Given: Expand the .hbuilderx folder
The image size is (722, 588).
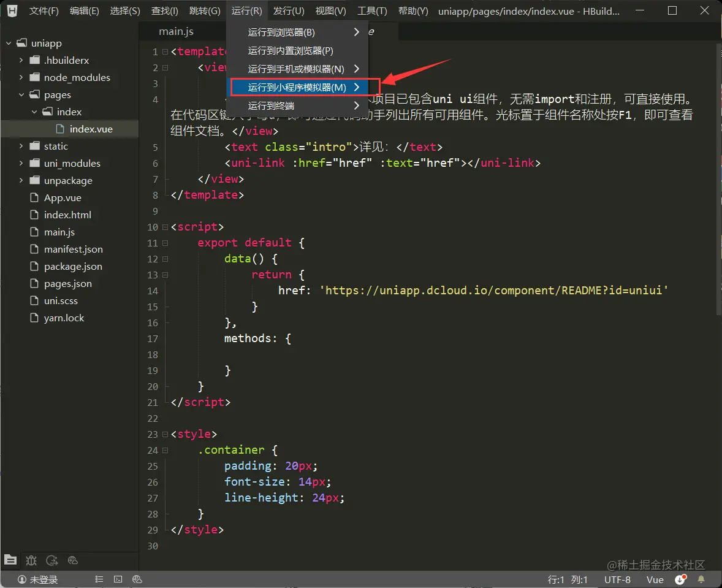Looking at the screenshot, I should pos(21,60).
